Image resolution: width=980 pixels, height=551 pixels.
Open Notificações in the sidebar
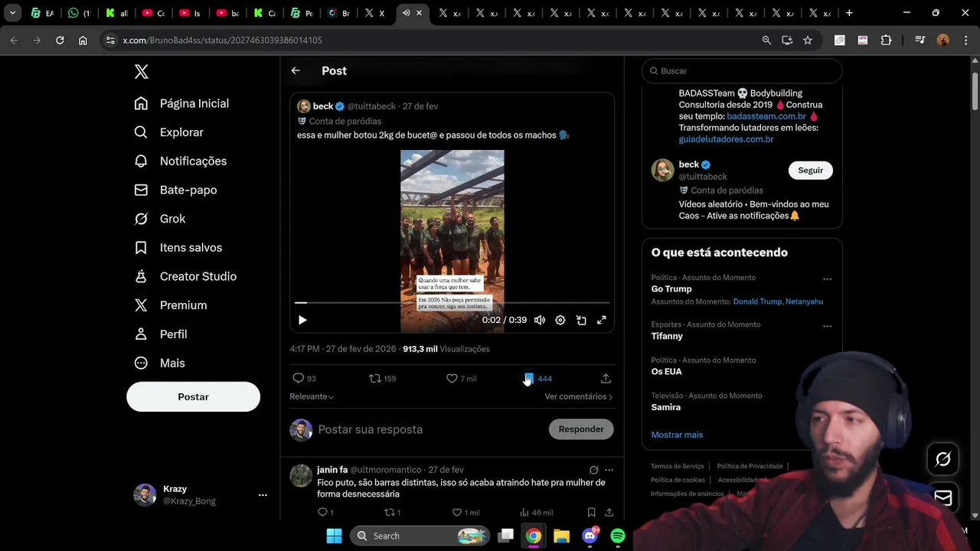pyautogui.click(x=181, y=161)
